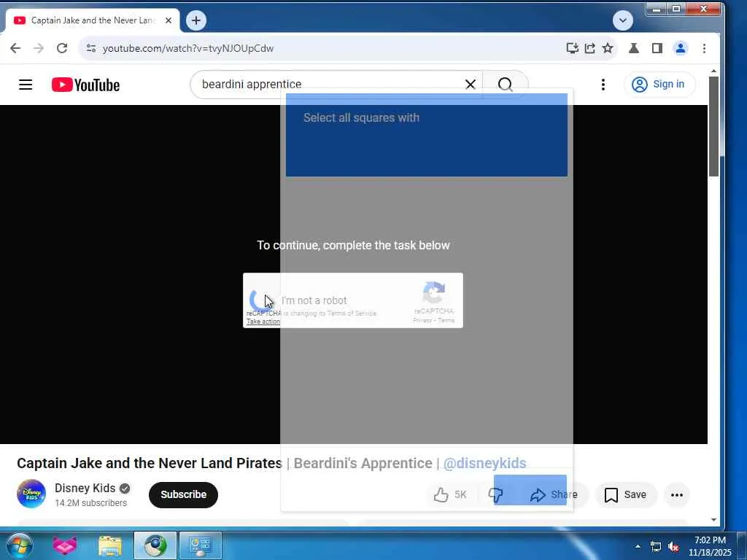
Task: Click the install app icon in address bar
Action: pos(572,48)
